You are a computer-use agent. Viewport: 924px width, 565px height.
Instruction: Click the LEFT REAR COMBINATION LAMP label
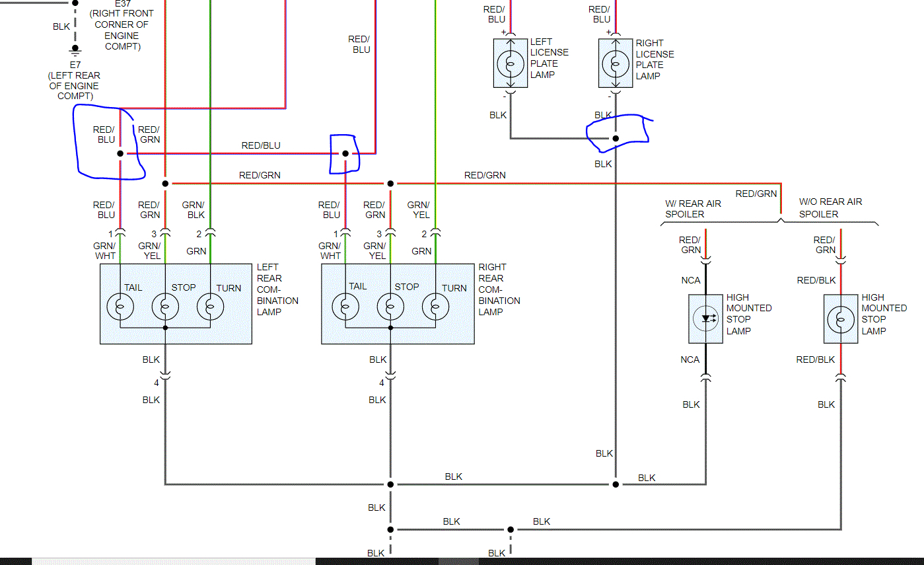point(277,289)
